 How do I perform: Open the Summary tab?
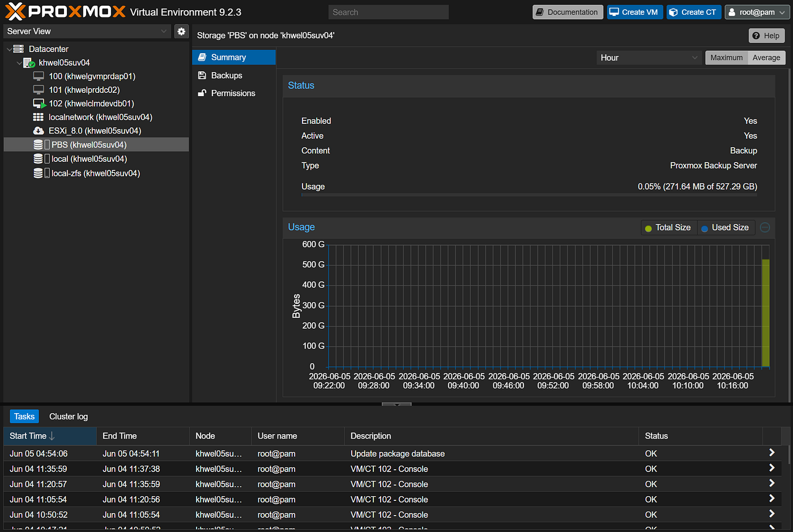point(234,57)
